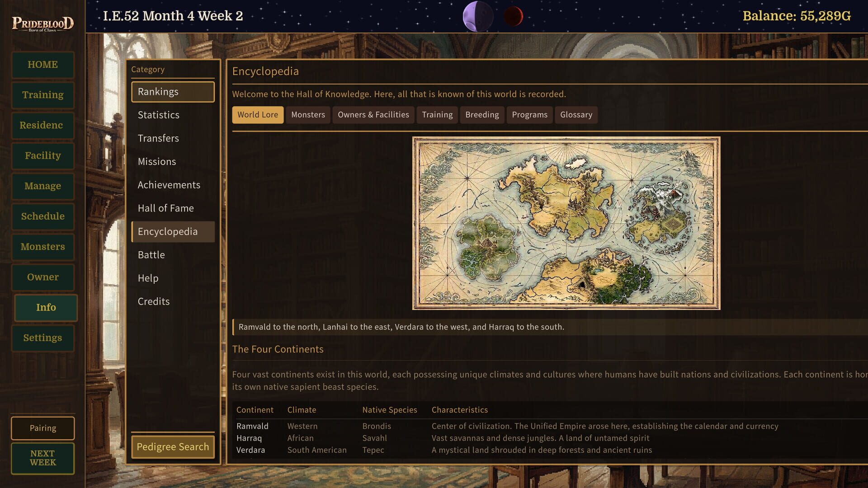
Task: Click the world map image
Action: [x=566, y=223]
